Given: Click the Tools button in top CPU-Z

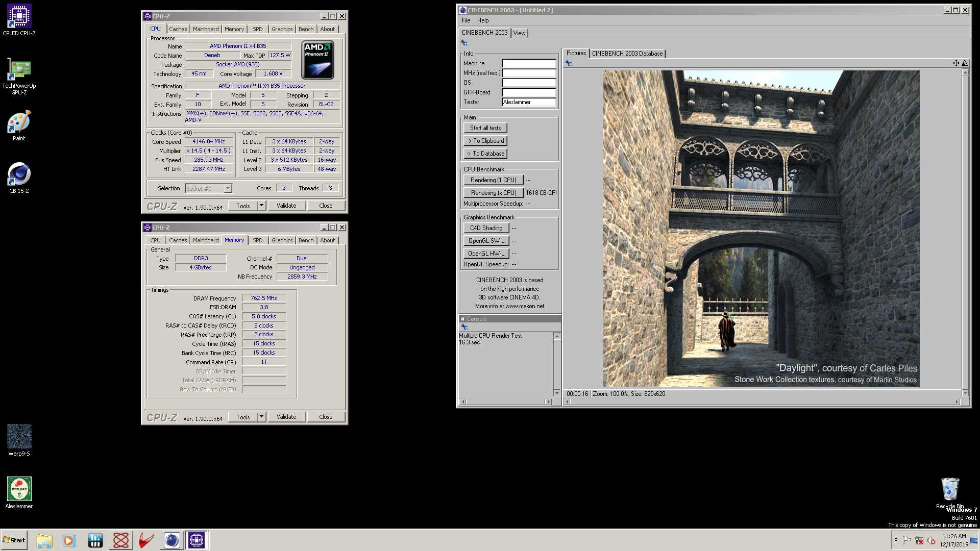Looking at the screenshot, I should point(243,206).
